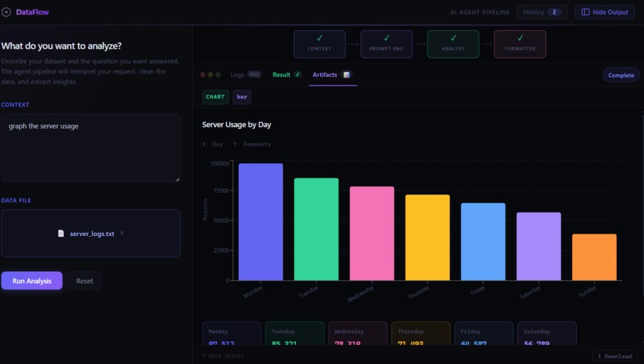Click the document icon beside server_logs.txt

(61, 234)
